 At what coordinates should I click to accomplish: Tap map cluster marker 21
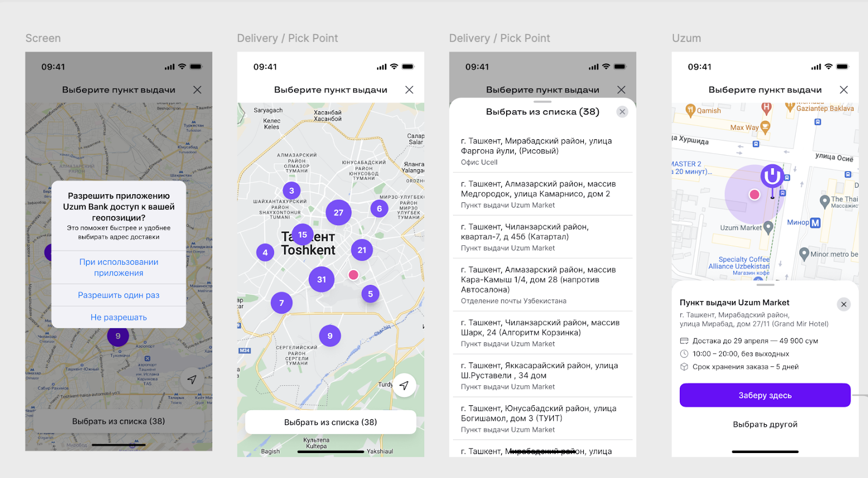tap(362, 250)
